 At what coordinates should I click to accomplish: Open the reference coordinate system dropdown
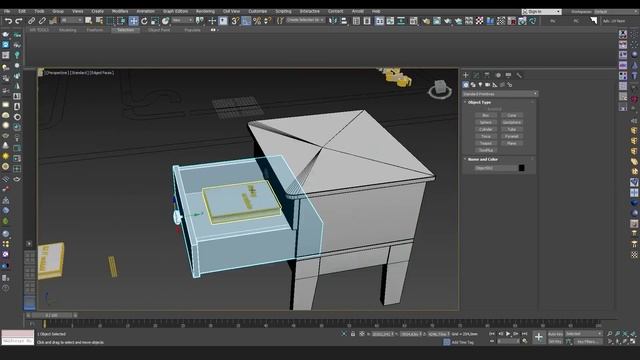[x=182, y=20]
